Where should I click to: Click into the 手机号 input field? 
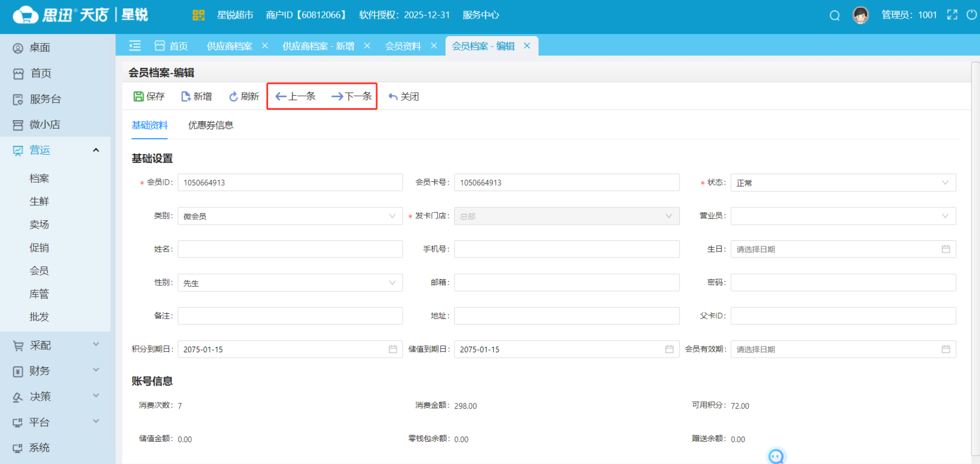(x=566, y=249)
